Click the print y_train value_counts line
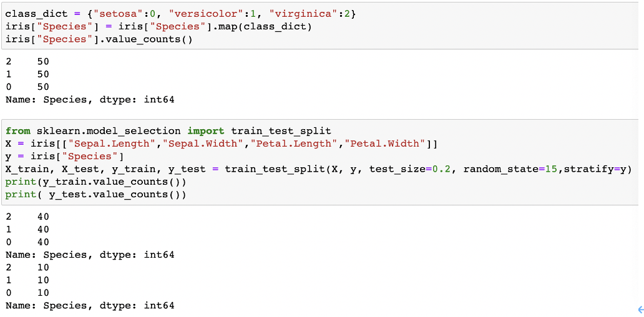 [95, 182]
